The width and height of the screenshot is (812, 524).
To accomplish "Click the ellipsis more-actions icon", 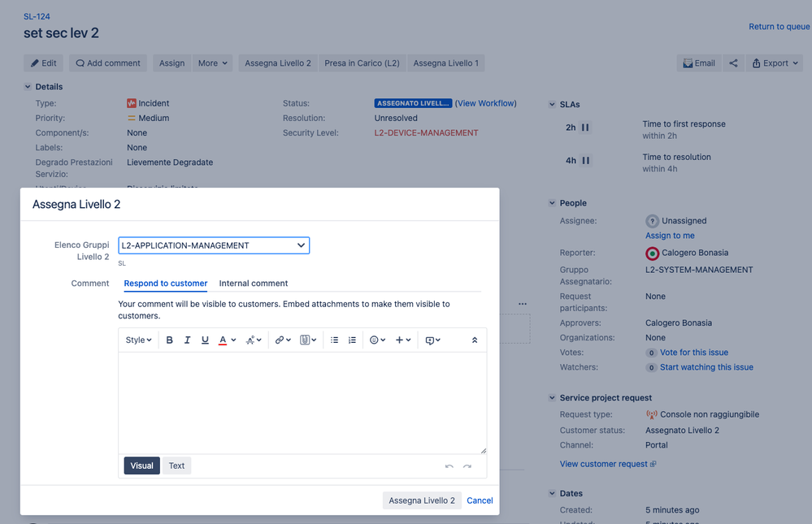I will (x=523, y=304).
